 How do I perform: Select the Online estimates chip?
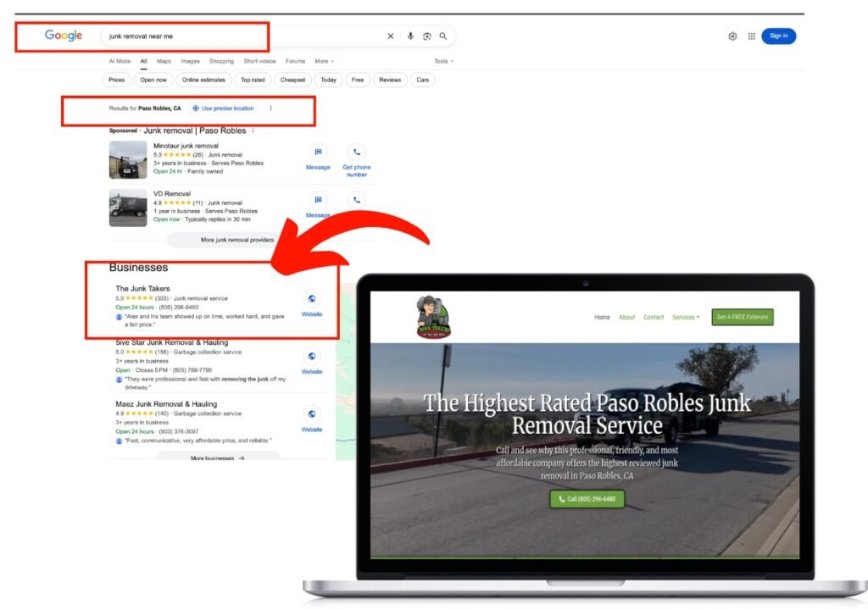[x=203, y=80]
